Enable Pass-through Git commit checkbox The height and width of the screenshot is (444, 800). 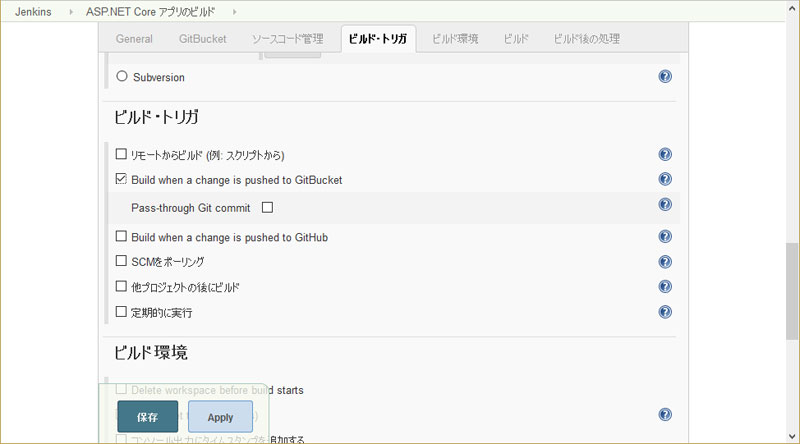[x=267, y=207]
